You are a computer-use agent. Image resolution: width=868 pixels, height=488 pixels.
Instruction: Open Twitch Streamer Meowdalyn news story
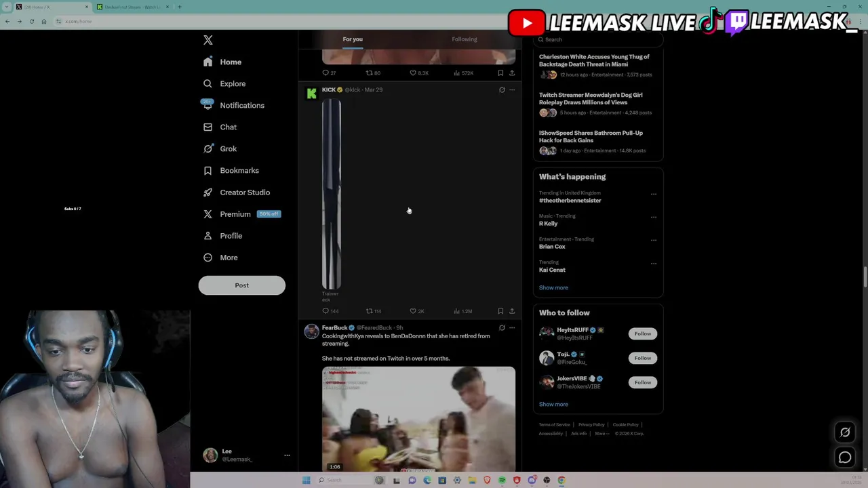click(x=597, y=104)
